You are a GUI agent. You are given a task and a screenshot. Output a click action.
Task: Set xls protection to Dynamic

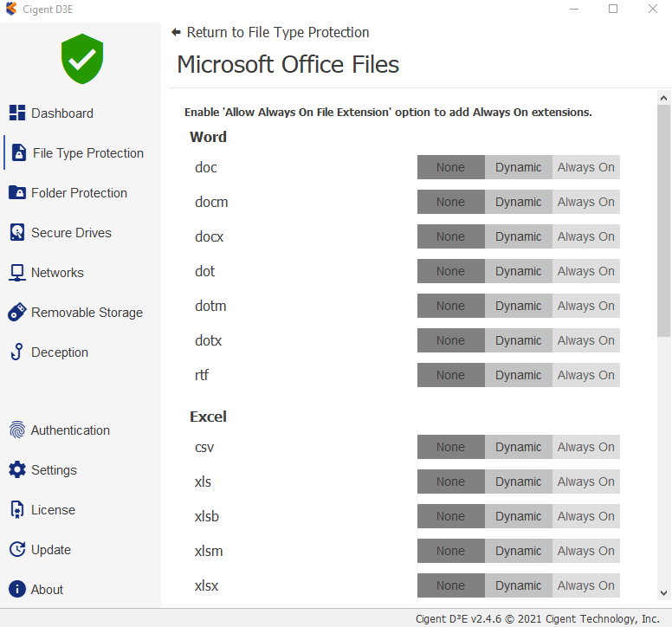click(x=519, y=482)
